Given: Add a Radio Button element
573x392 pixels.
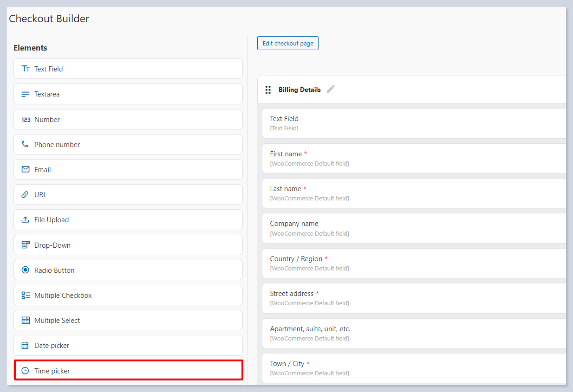Looking at the screenshot, I should click(128, 270).
